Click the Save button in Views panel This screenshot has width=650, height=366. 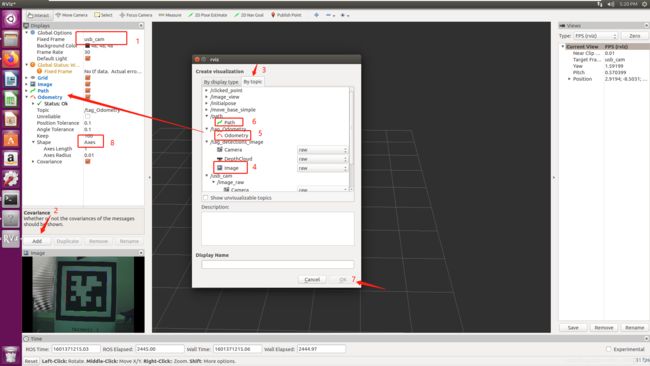[573, 327]
